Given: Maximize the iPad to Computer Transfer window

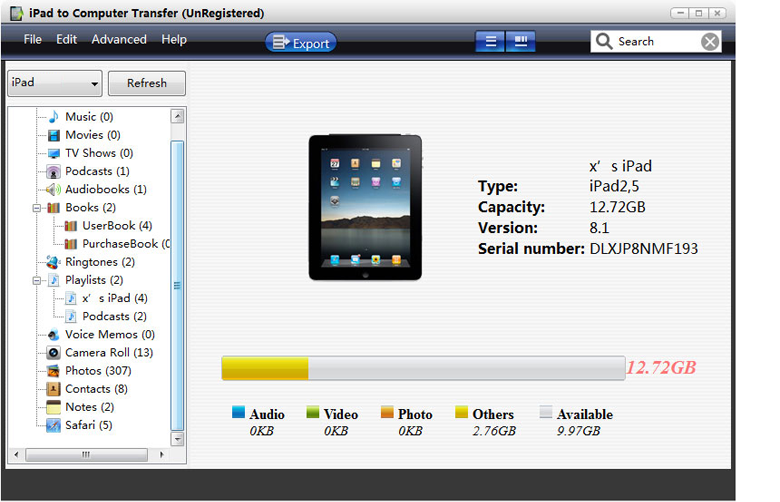Looking at the screenshot, I should point(698,13).
